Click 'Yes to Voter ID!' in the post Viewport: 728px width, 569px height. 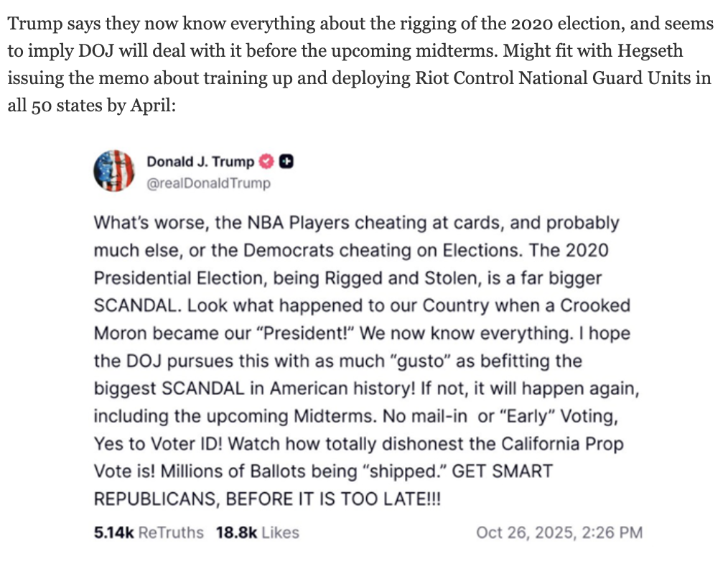tap(159, 443)
